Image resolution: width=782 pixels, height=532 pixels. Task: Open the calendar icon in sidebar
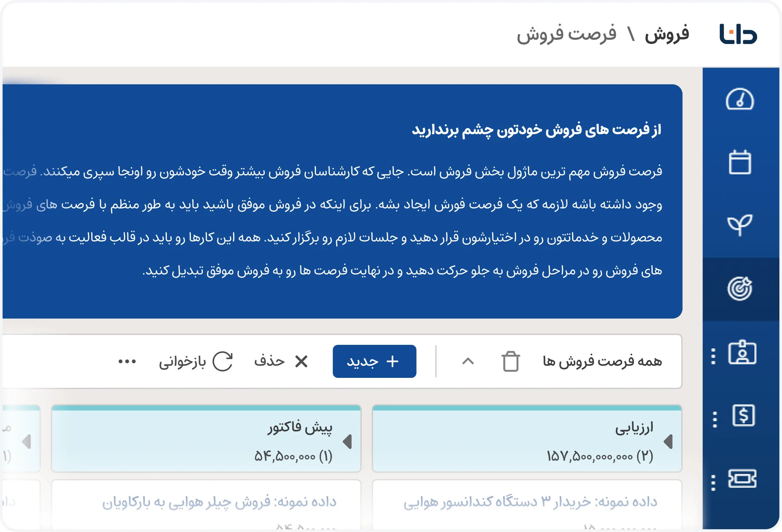(740, 163)
